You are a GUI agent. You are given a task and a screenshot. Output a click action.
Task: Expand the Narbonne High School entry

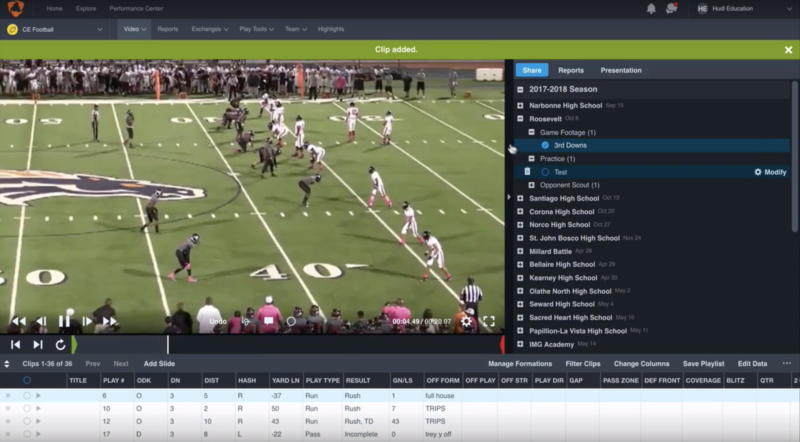521,105
